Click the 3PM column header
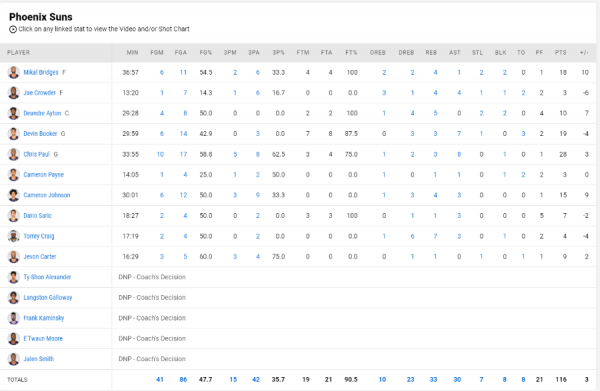This screenshot has height=391, width=600. pos(230,52)
